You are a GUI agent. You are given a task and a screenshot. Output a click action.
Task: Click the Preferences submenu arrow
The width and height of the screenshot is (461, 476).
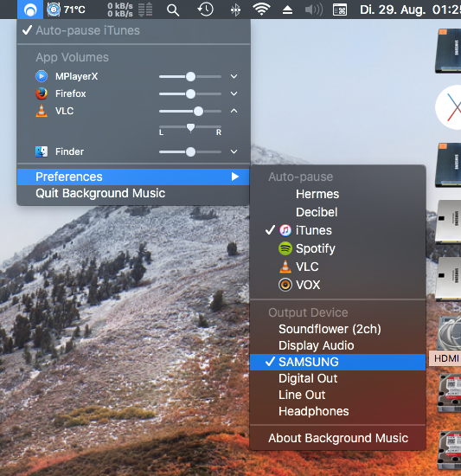234,177
